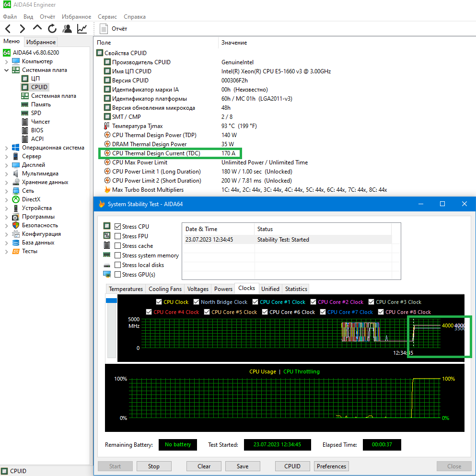Toggle the CPU Core #4 Clock checkbox
This screenshot has height=476, width=476.
coord(149,312)
